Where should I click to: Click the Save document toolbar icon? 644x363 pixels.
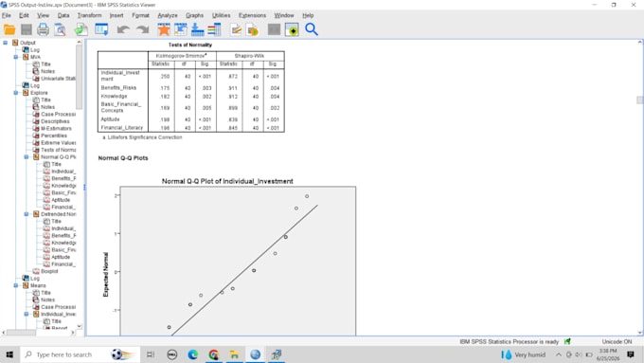pos(27,29)
